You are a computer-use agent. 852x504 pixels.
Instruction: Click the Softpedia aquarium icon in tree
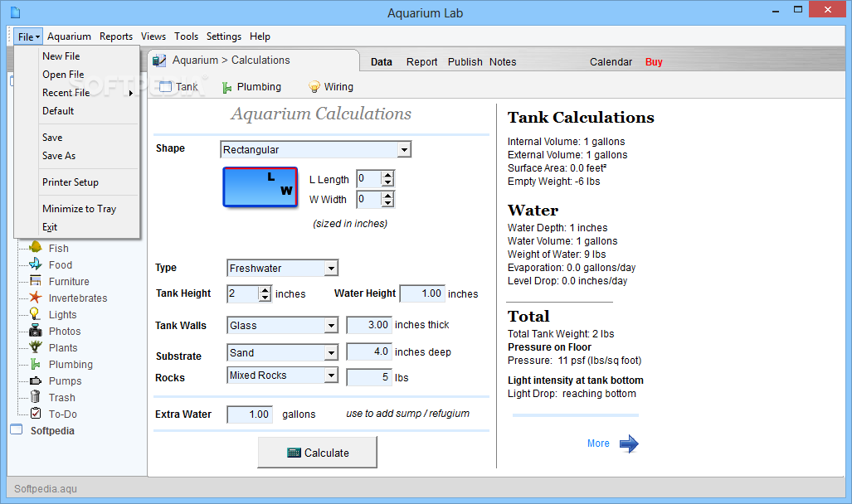(17, 429)
